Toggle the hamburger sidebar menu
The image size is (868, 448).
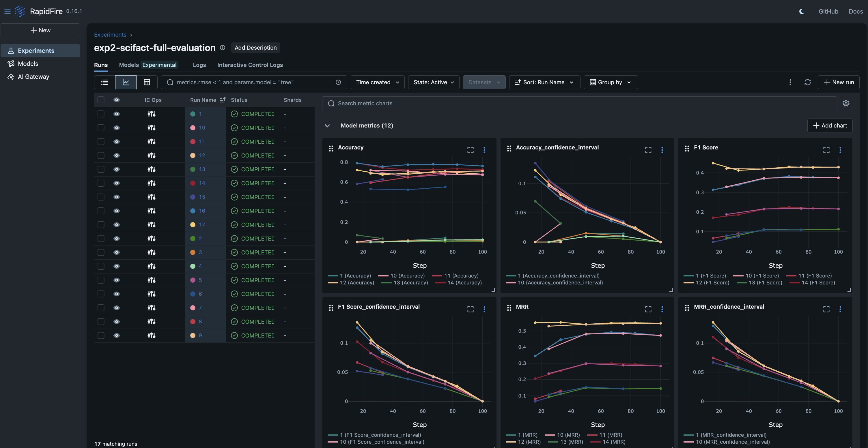click(x=8, y=11)
